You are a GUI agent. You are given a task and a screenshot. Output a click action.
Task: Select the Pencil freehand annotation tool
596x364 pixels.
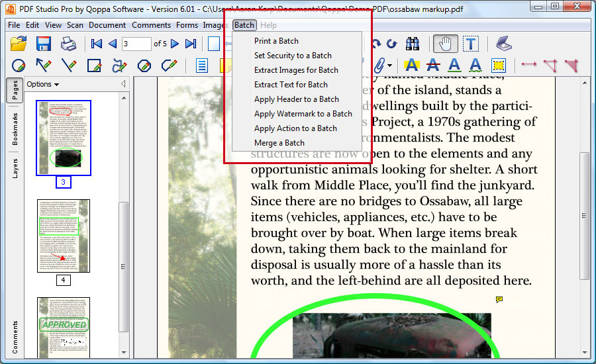(x=119, y=66)
